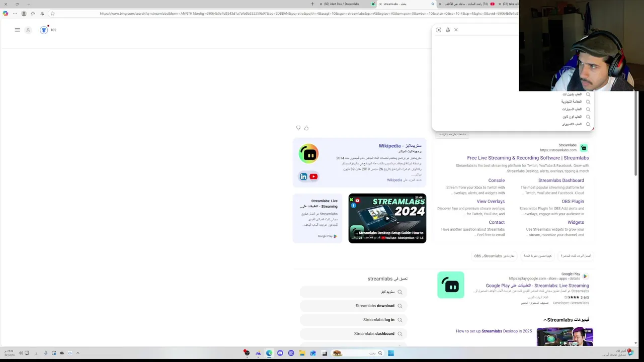Open the news notification in taskbar corner
The height and width of the screenshot is (362, 644).
click(615, 353)
